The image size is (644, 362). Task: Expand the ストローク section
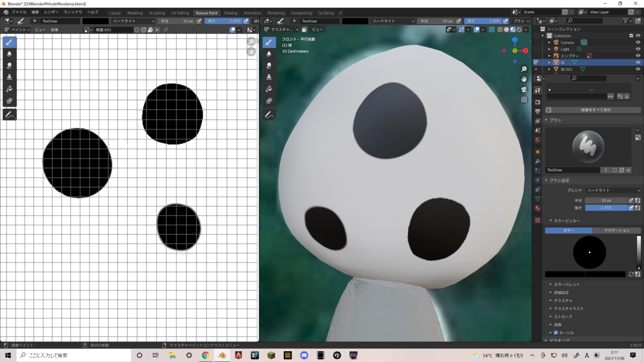[x=562, y=316]
